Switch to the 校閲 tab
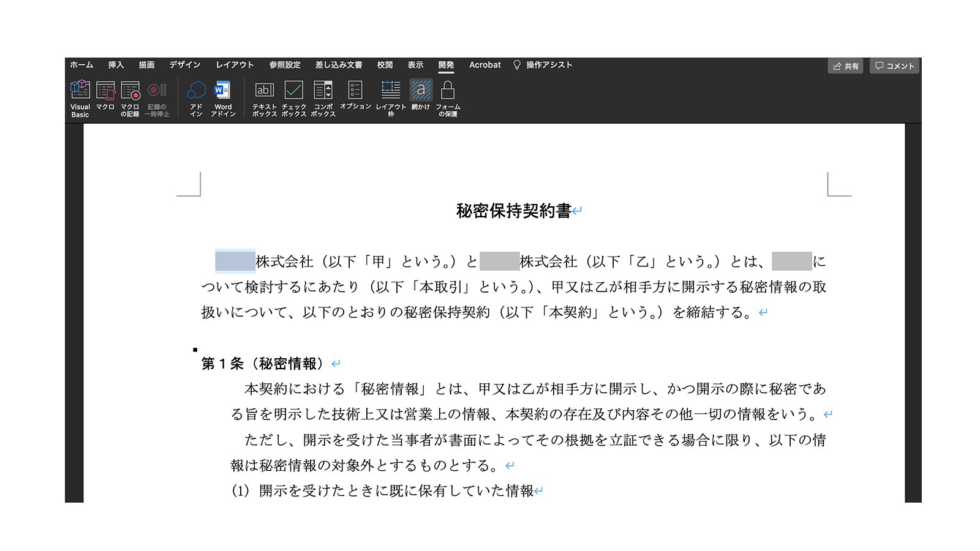 (x=385, y=65)
